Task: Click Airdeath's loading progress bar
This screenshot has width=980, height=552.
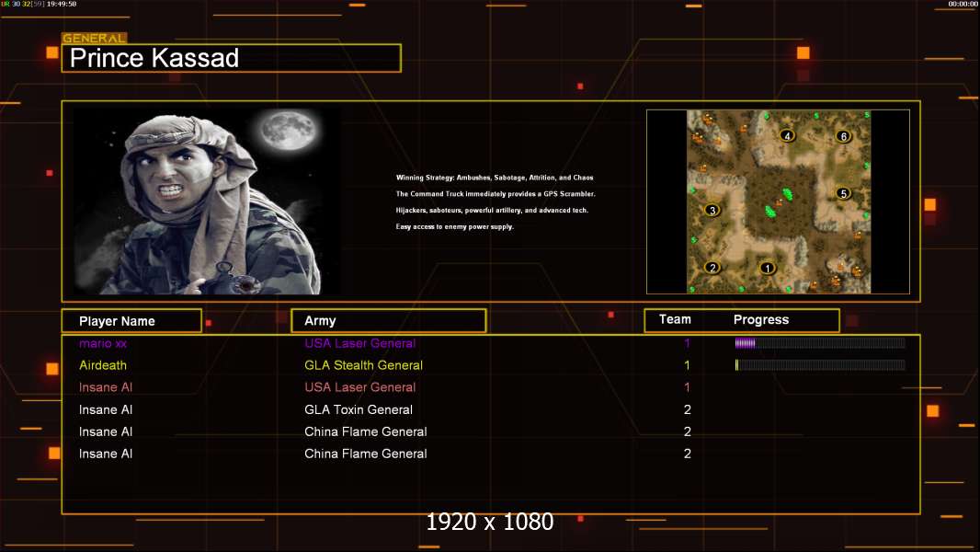Action: (x=820, y=365)
